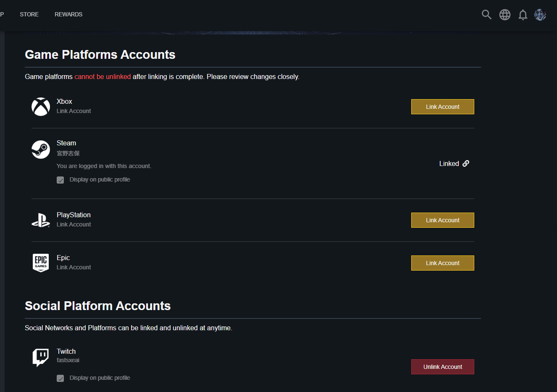Toggle Twitch display on public profile checkbox

click(x=60, y=378)
